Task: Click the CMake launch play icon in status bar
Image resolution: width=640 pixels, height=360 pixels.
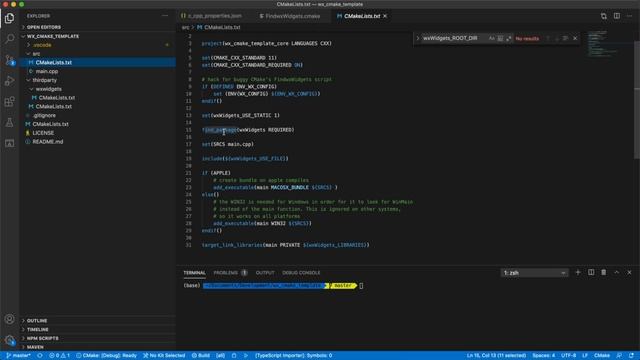Action: (x=246, y=356)
